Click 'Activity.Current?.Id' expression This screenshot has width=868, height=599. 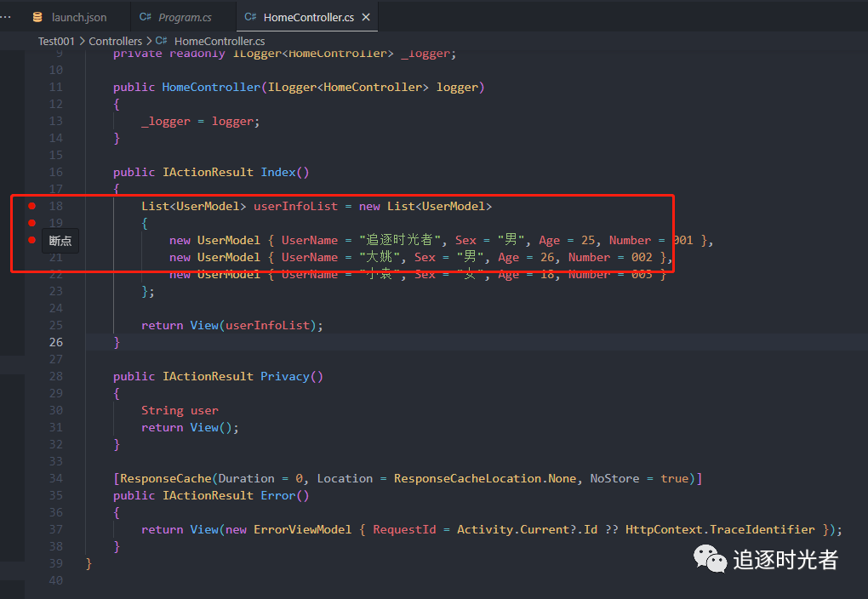[x=527, y=529]
